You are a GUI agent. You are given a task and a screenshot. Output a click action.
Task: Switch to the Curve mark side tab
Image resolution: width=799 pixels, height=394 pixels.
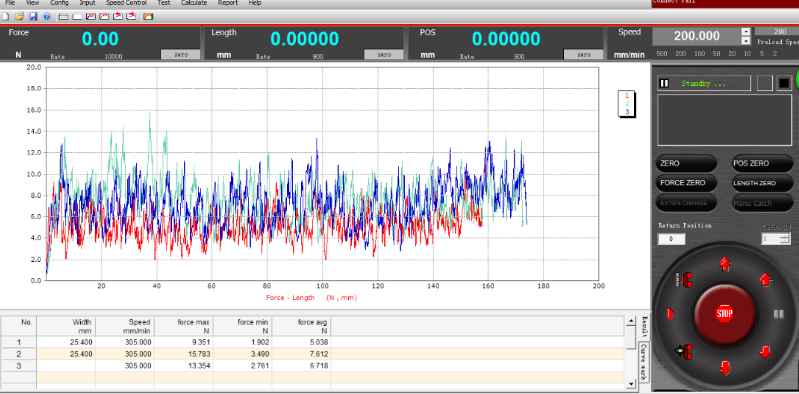pyautogui.click(x=644, y=362)
